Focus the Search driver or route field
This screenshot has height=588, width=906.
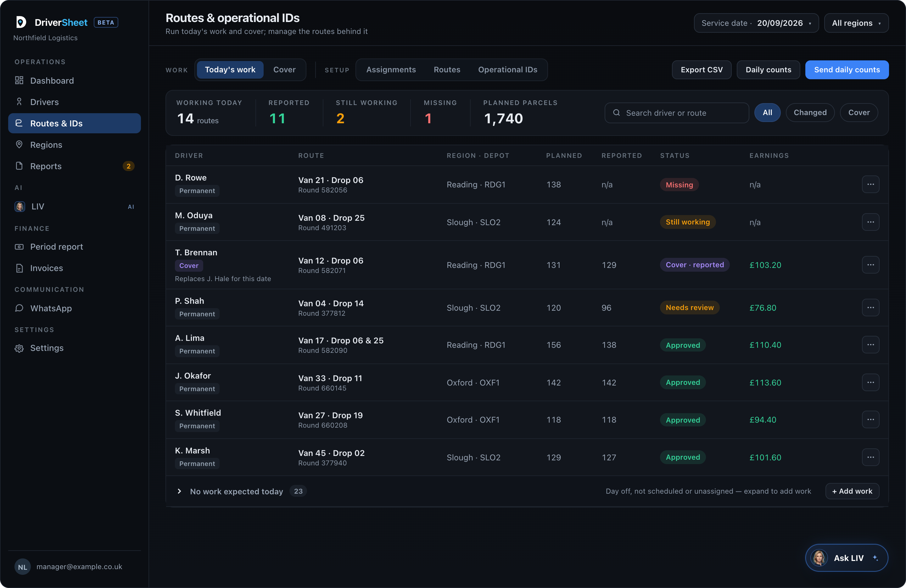click(676, 113)
